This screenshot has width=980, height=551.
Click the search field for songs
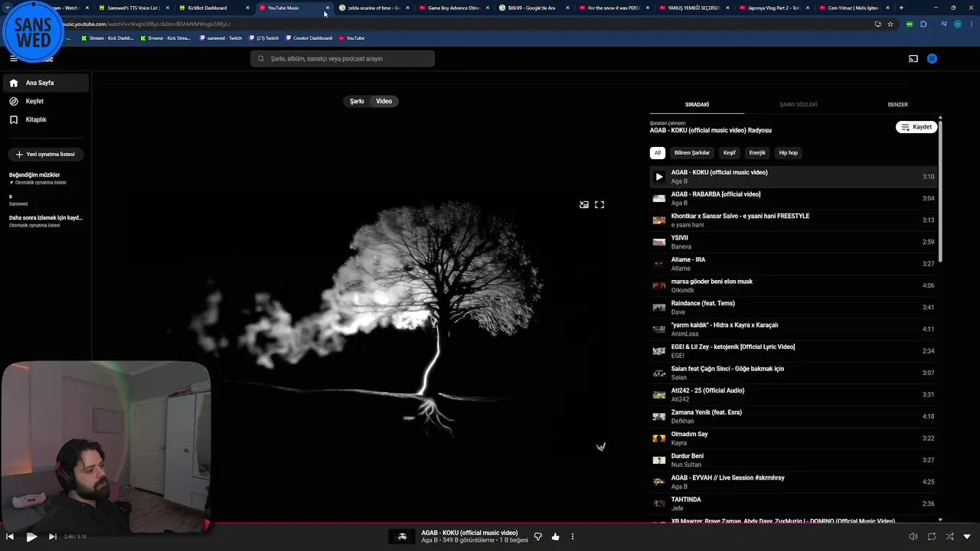click(342, 58)
